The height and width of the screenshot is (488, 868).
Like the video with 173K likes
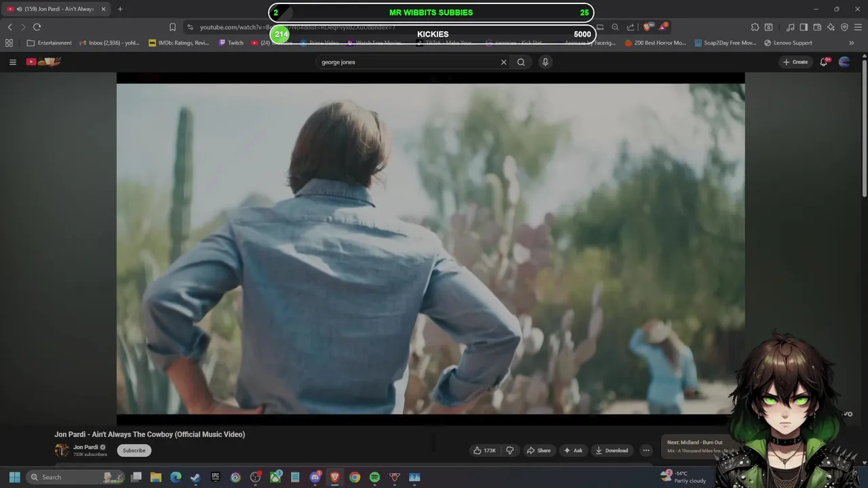(x=484, y=450)
